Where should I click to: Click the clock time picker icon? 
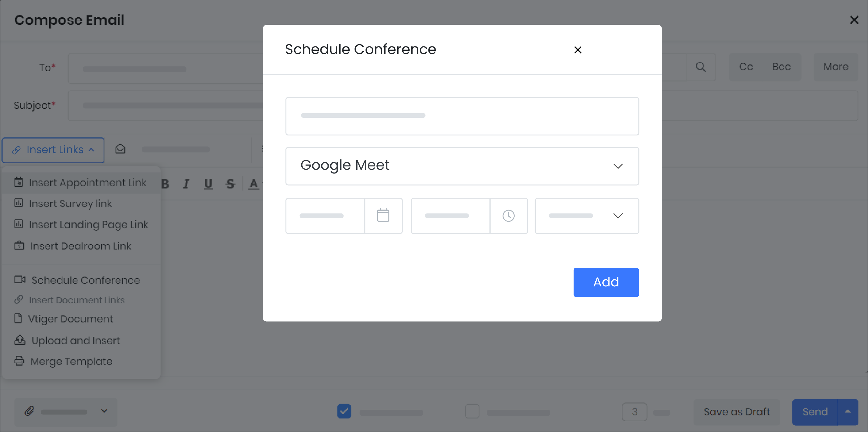click(x=508, y=215)
